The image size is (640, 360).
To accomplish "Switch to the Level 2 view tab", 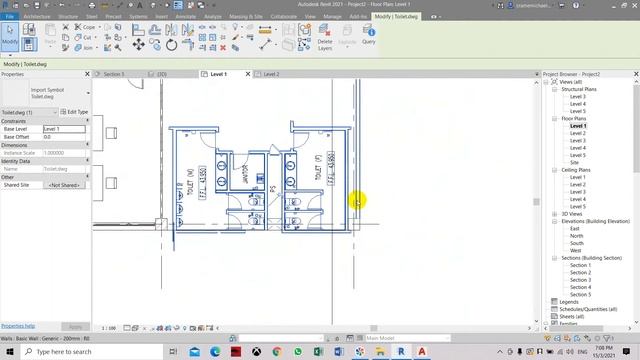I will click(x=271, y=74).
